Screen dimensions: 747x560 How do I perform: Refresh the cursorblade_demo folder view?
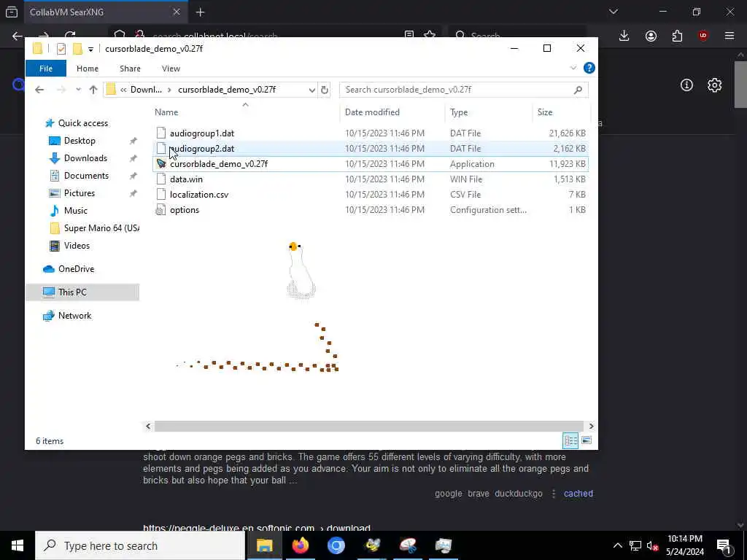(325, 90)
